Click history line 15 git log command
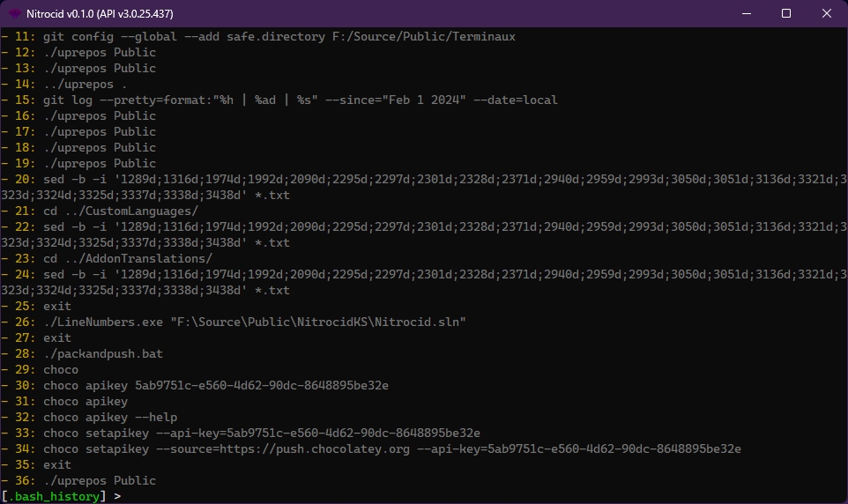848x504 pixels. (x=300, y=100)
